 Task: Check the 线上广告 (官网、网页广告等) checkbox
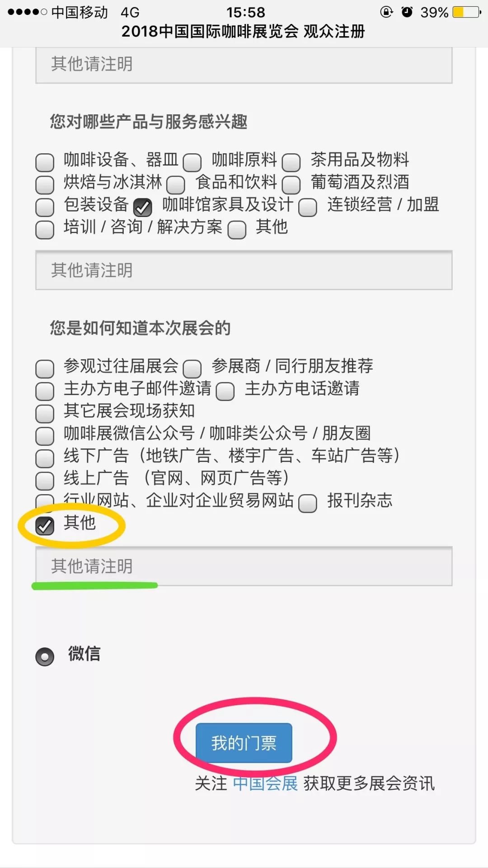point(45,481)
